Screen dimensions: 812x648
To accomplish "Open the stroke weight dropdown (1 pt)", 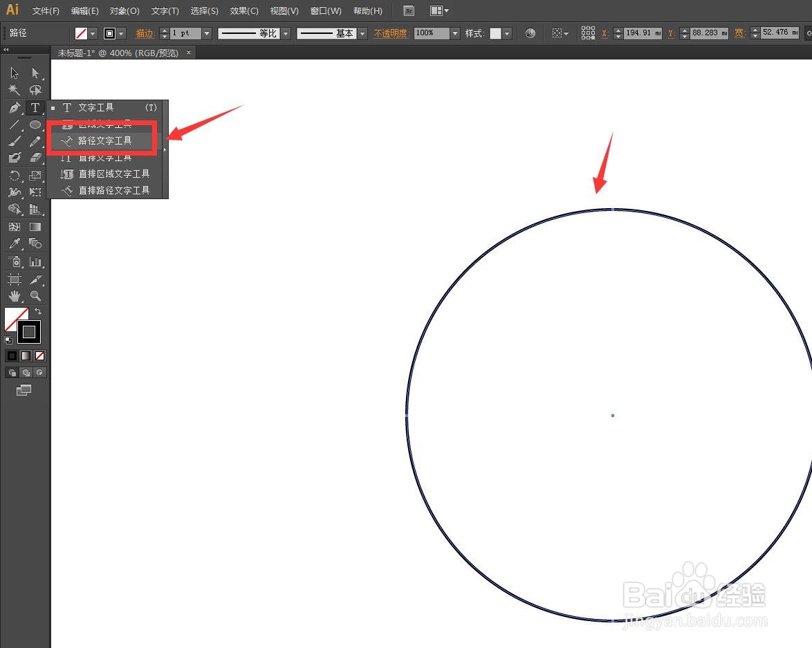I will [x=207, y=34].
